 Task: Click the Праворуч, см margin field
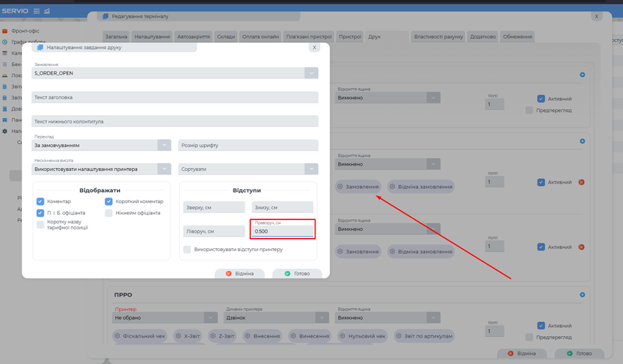[283, 231]
